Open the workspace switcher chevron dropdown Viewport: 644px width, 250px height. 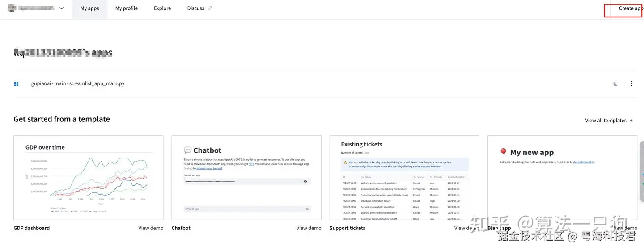[x=61, y=8]
